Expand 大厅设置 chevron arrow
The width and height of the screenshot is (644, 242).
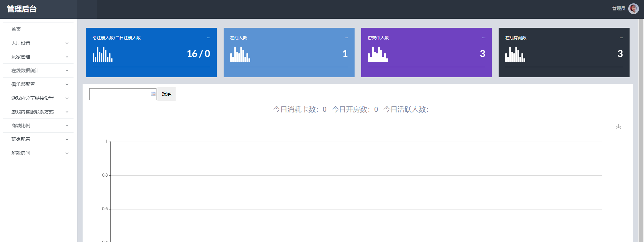click(x=67, y=43)
